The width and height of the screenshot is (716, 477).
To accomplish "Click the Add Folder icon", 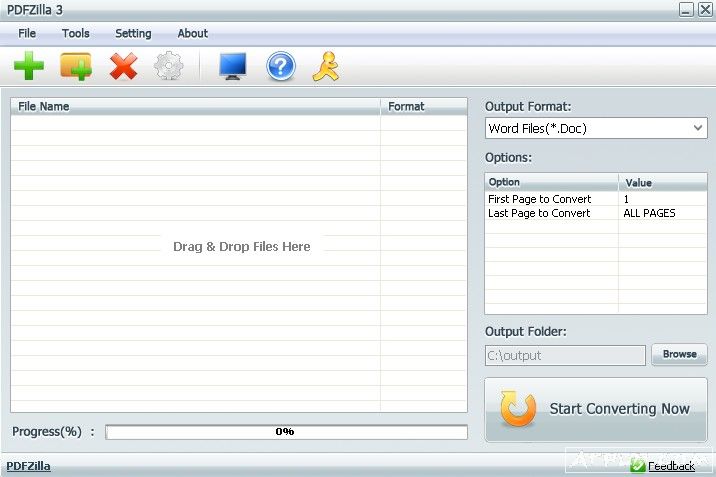I will click(76, 67).
